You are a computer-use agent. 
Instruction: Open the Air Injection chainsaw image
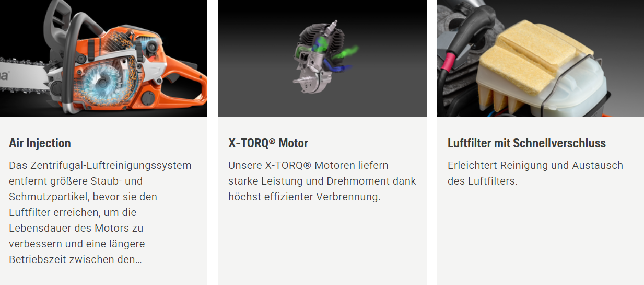point(103,58)
